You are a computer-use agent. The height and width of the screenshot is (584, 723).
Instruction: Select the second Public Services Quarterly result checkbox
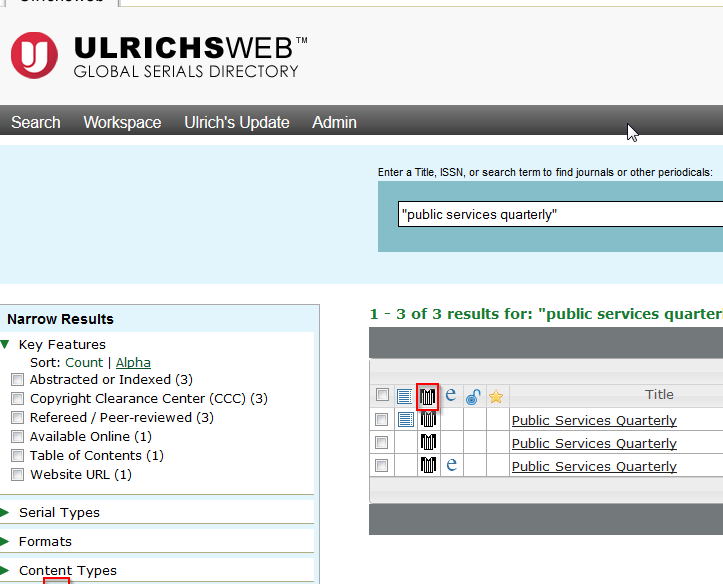[x=381, y=442]
